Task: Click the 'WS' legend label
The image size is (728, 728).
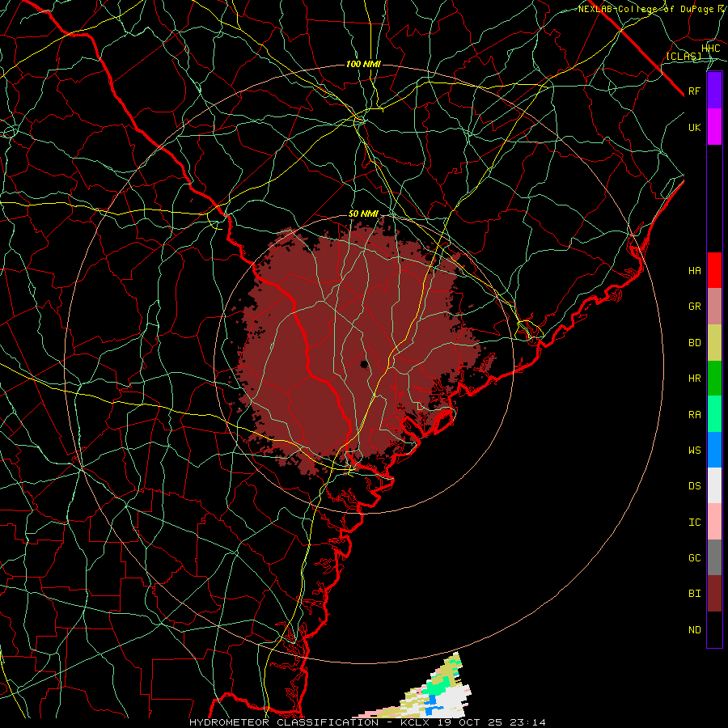Action: coord(694,451)
